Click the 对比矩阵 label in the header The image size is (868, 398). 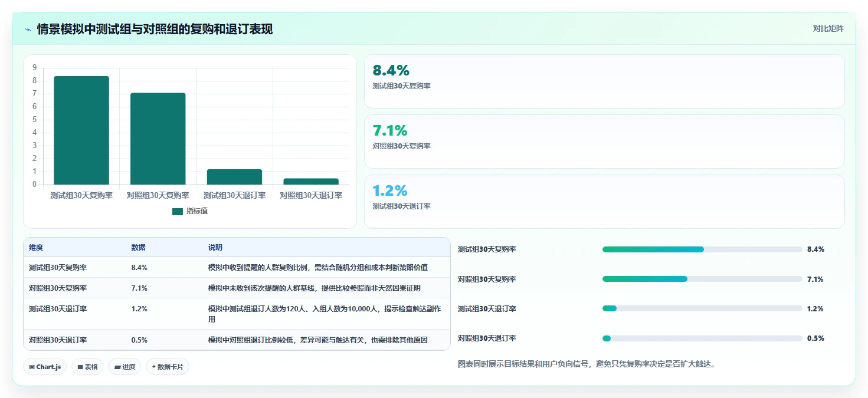[x=828, y=28]
